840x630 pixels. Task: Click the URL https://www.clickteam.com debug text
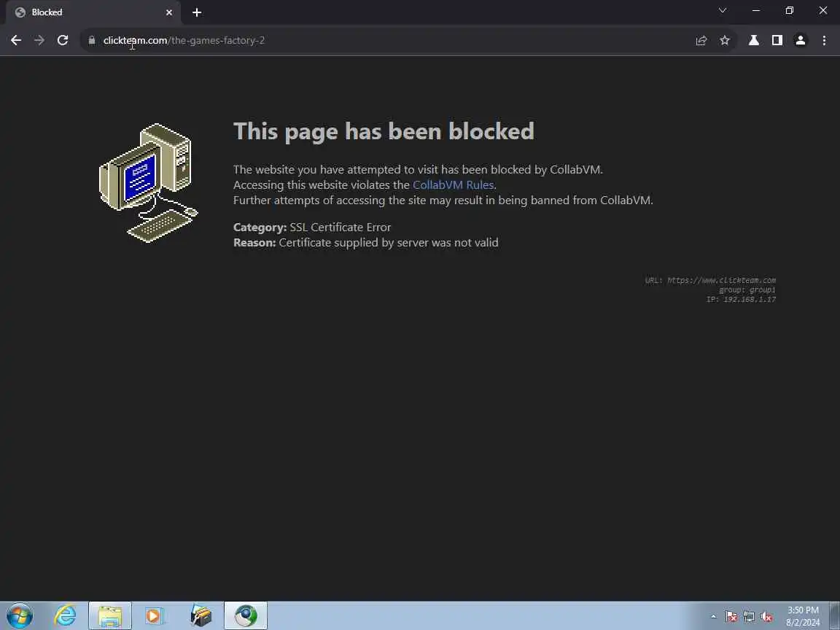(710, 280)
